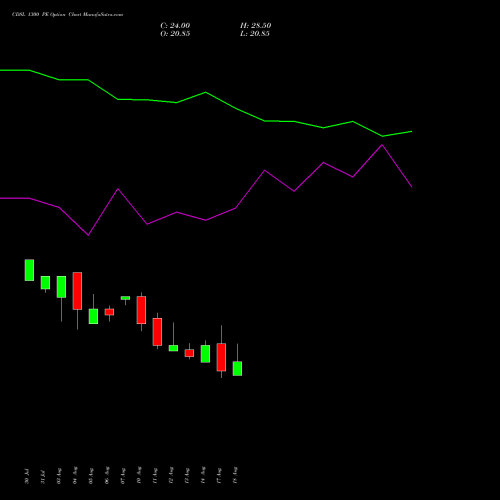Click the low price value L: 20.85

click(255, 34)
